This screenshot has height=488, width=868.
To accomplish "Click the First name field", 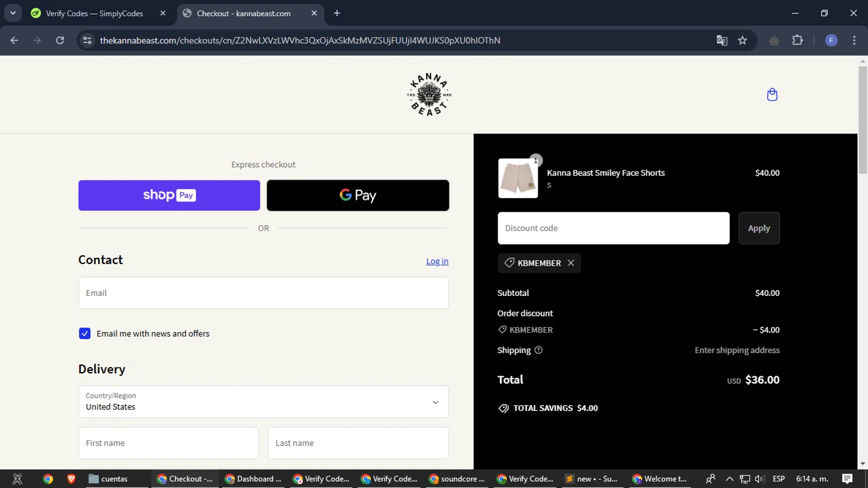I will coord(168,443).
